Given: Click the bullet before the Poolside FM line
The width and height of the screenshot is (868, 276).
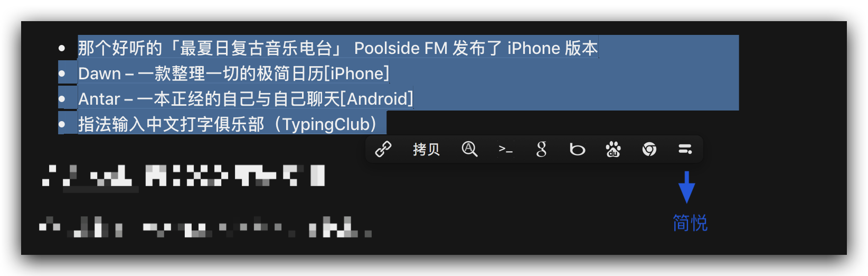Looking at the screenshot, I should pyautogui.click(x=62, y=48).
